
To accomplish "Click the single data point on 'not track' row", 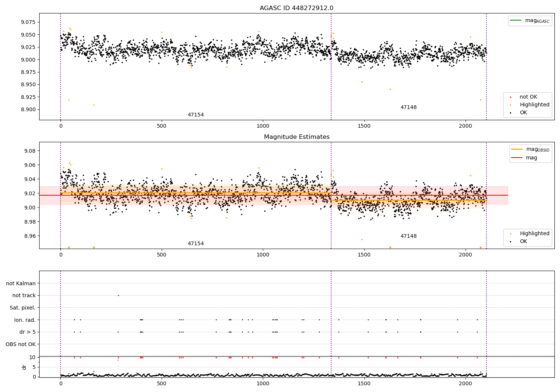I will [118, 295].
